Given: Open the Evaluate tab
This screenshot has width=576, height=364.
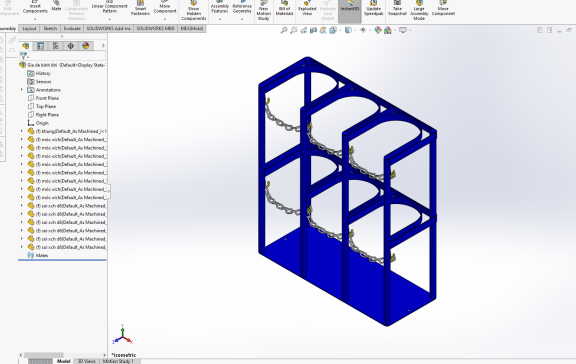Looking at the screenshot, I should pos(72,28).
